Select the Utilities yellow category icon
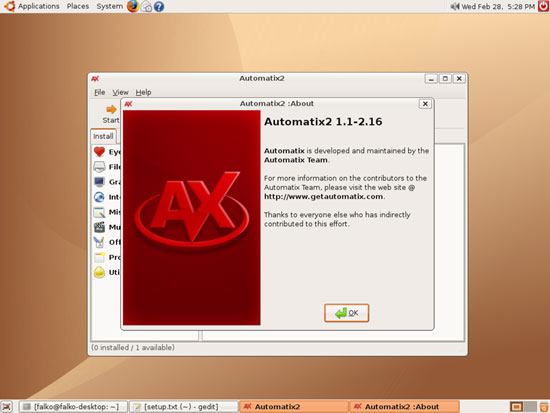550x413 pixels. point(99,272)
